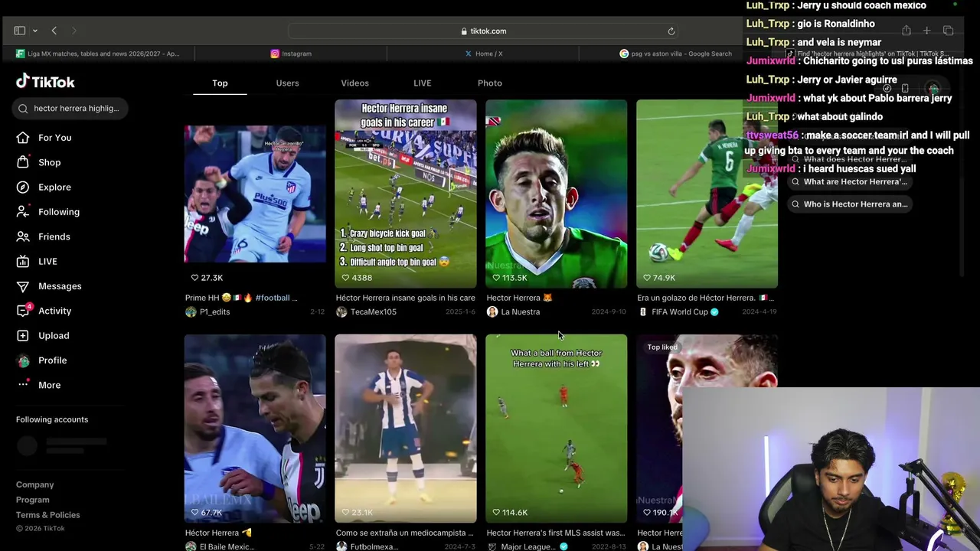The image size is (980, 551).
Task: Switch to the Liga MX matches tab
Action: click(97, 54)
